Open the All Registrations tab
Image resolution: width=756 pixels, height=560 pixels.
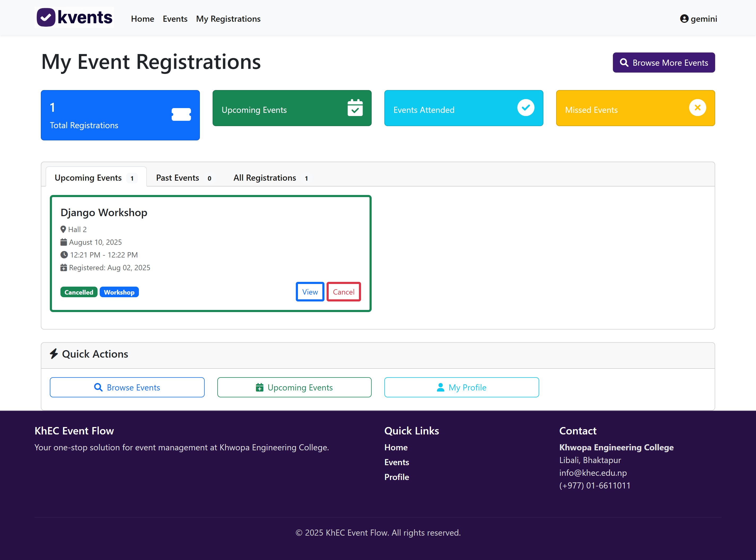pos(270,178)
